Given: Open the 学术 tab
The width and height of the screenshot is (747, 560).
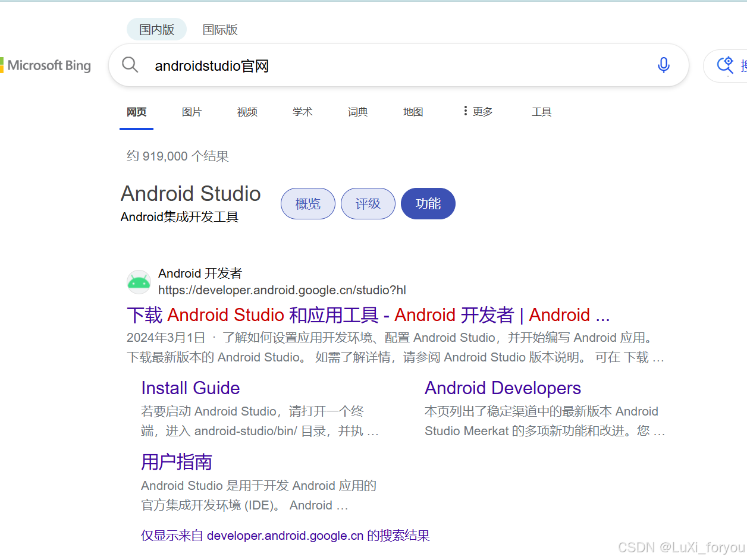Looking at the screenshot, I should tap(302, 112).
